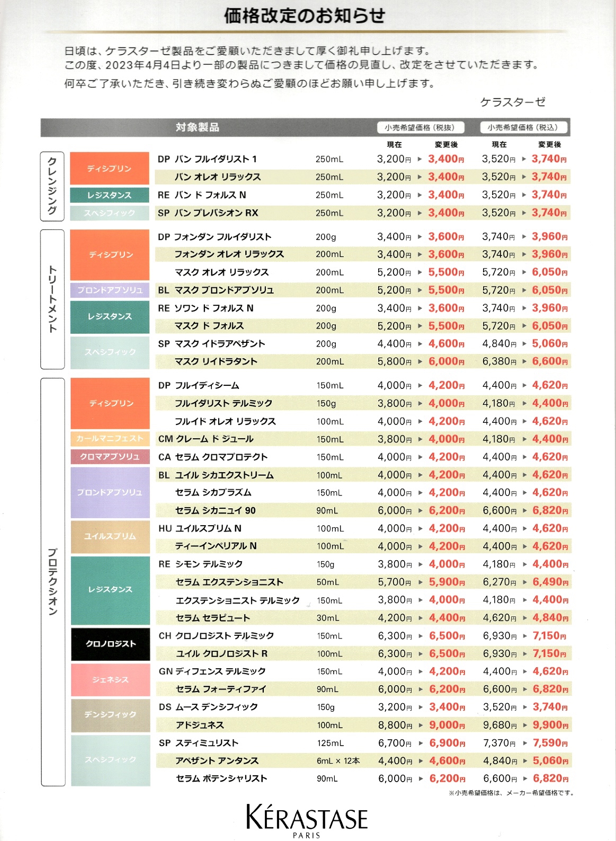The image size is (616, 841).
Task: Click the セラム シカニュイ 90 product name
Action: coord(216,511)
